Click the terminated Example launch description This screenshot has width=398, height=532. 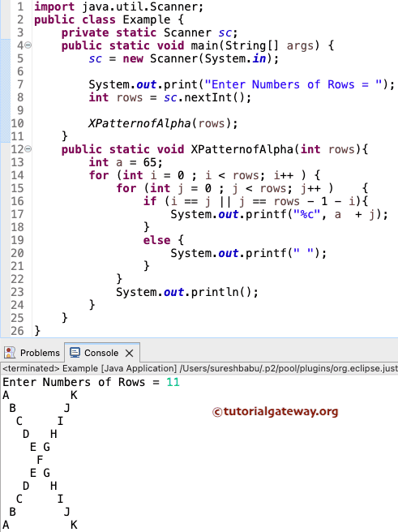pos(200,368)
